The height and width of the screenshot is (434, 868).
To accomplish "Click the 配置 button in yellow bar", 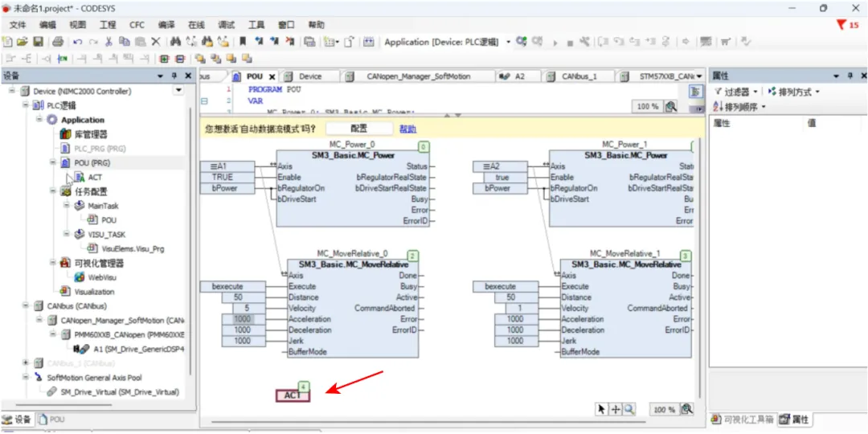I will click(x=358, y=129).
